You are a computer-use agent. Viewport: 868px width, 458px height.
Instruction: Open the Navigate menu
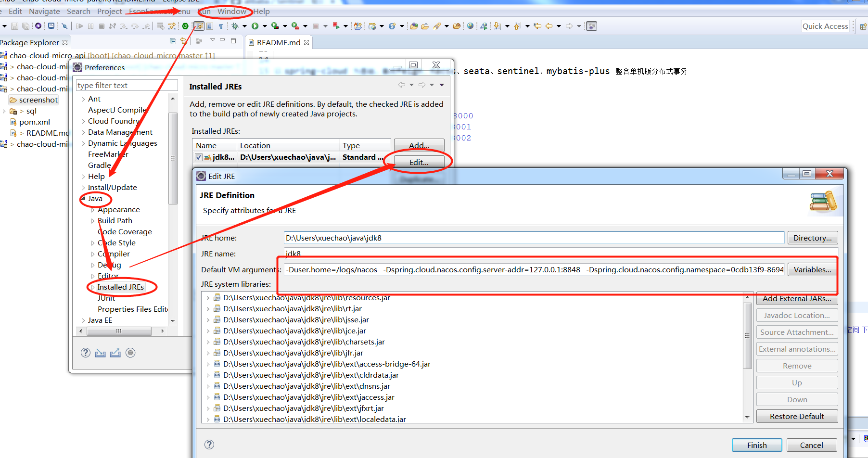point(44,11)
